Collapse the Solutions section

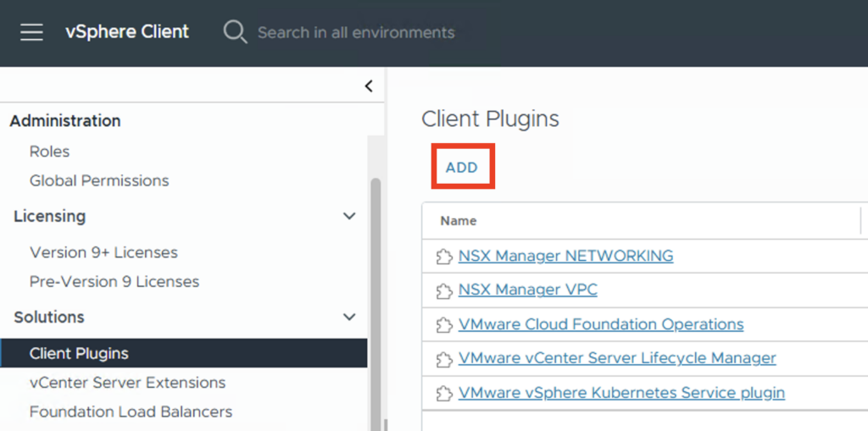click(x=348, y=318)
